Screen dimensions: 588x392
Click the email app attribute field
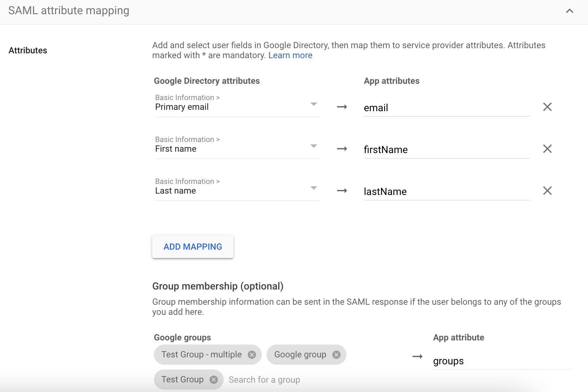[x=446, y=108]
